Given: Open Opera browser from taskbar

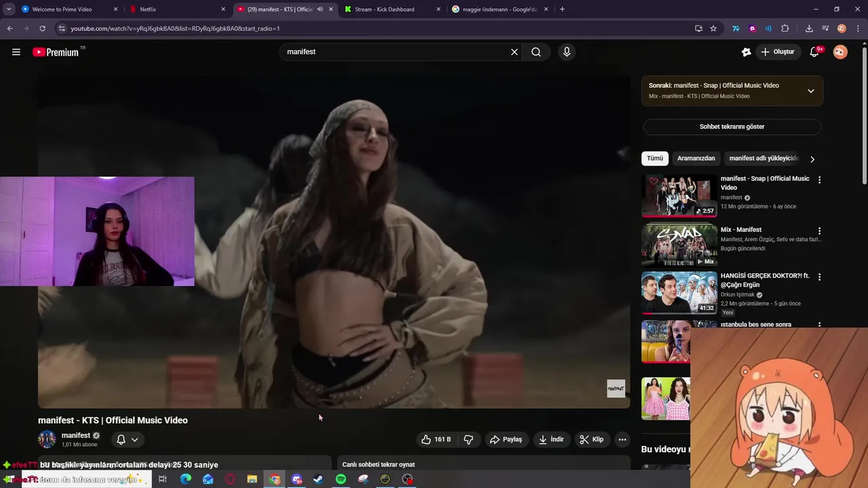Looking at the screenshot, I should click(x=230, y=479).
